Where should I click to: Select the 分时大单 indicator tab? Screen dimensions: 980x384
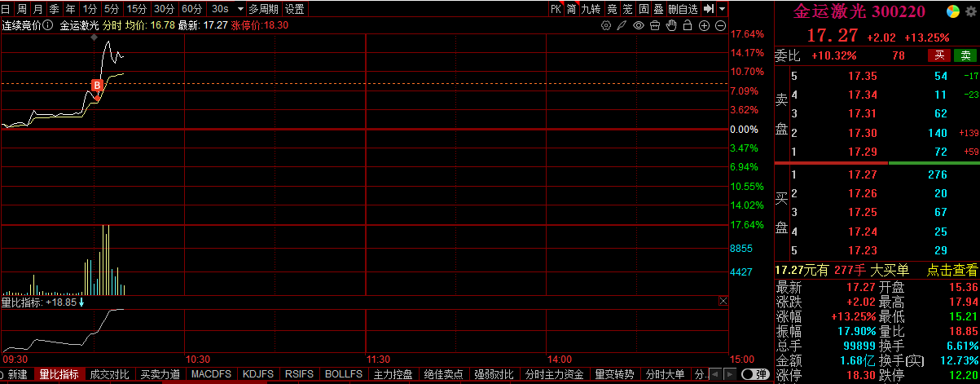(x=666, y=375)
